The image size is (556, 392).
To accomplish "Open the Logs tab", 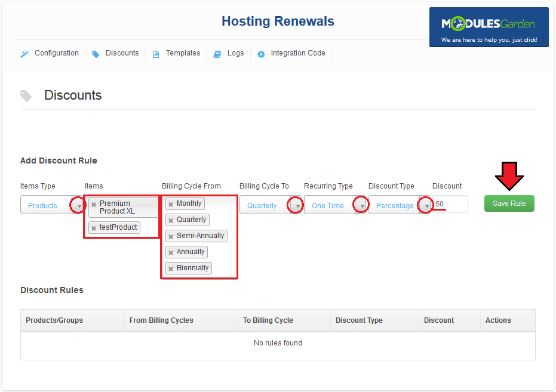I will tap(229, 53).
